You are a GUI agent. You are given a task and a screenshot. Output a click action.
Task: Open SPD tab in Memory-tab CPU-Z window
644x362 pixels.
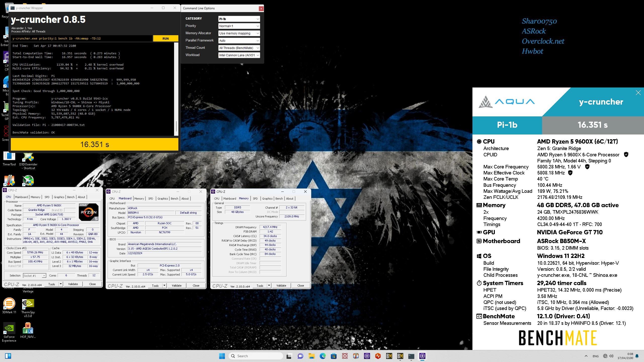tap(255, 199)
